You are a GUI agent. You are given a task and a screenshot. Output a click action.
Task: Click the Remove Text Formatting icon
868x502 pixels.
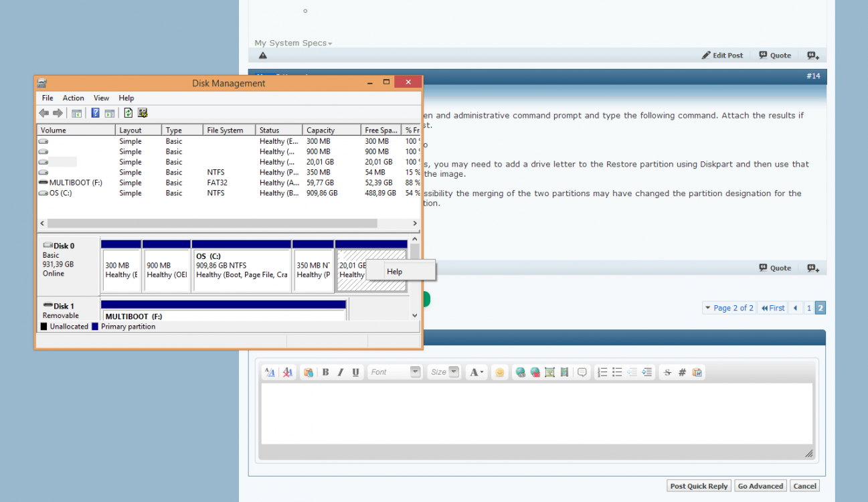[287, 372]
